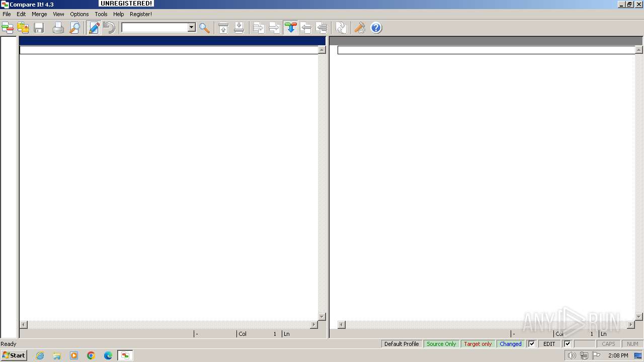Screen dimensions: 644x362
Task: Click left pane scroll left arrow
Action: (23, 325)
